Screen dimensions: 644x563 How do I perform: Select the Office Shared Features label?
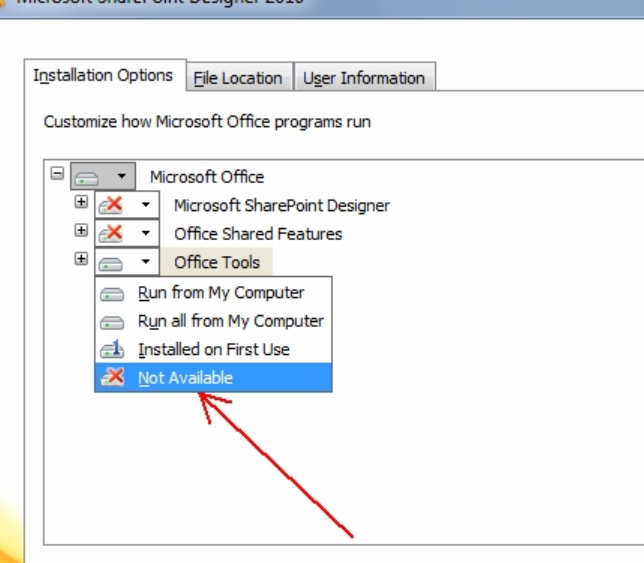[258, 234]
